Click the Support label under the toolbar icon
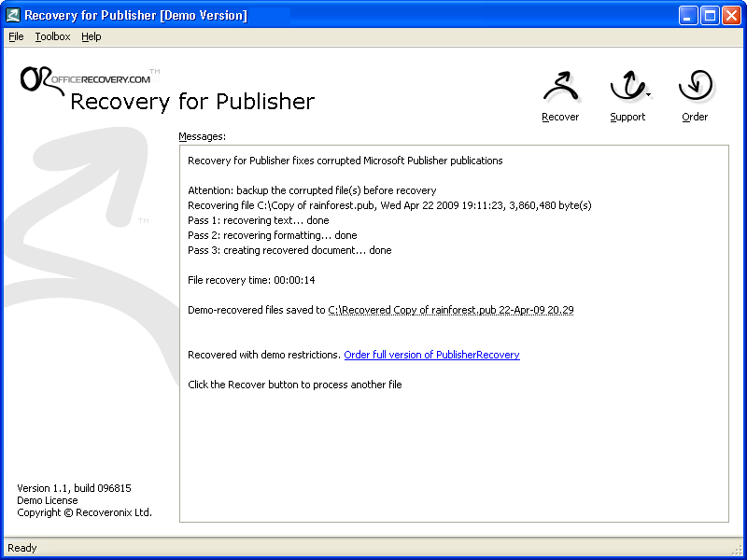 point(627,118)
